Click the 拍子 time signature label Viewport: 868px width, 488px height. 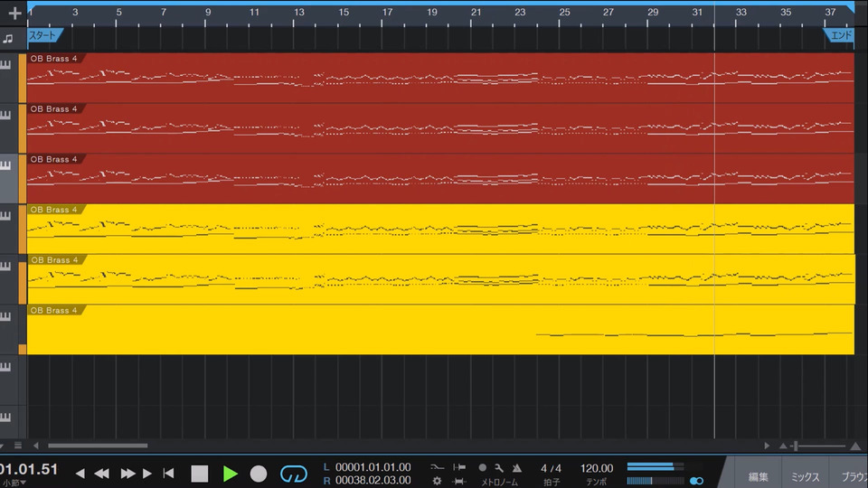coord(552,483)
